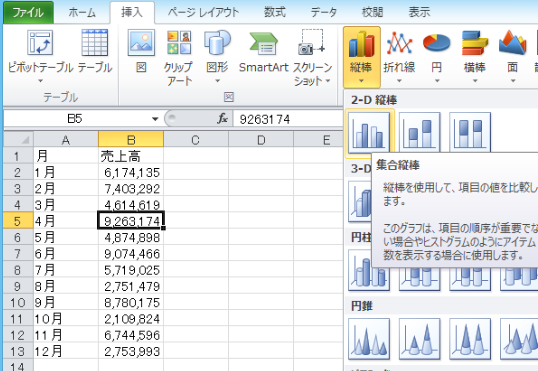Expand the 折れ線 dropdown arrow
This screenshot has width=538, height=371.
[x=399, y=81]
